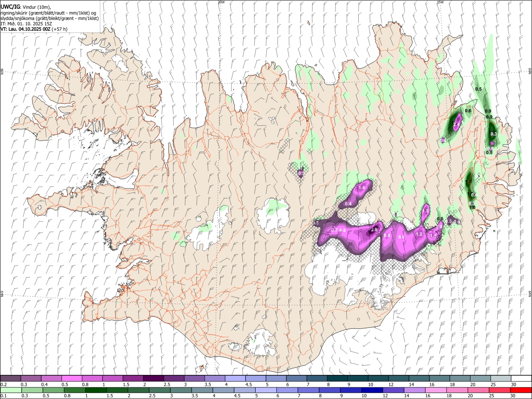
Task: Pick the light pink 16–18 rain scale swatch
Action: coord(436,390)
